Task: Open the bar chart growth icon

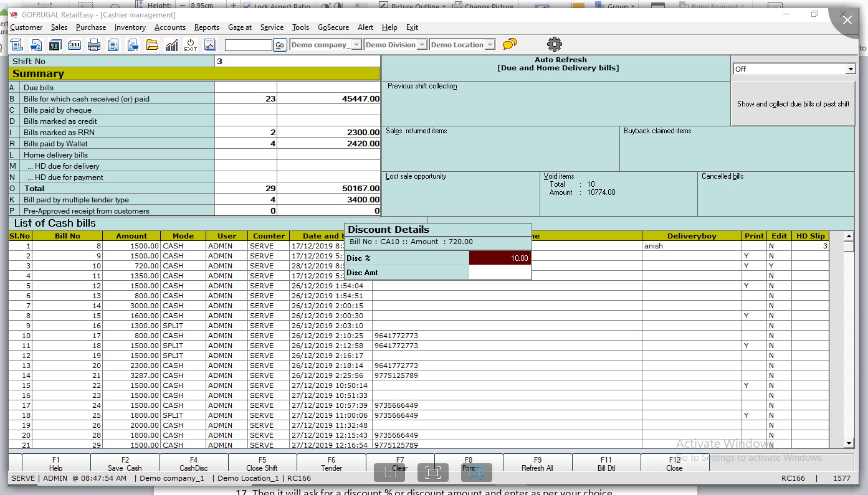Action: pos(171,45)
